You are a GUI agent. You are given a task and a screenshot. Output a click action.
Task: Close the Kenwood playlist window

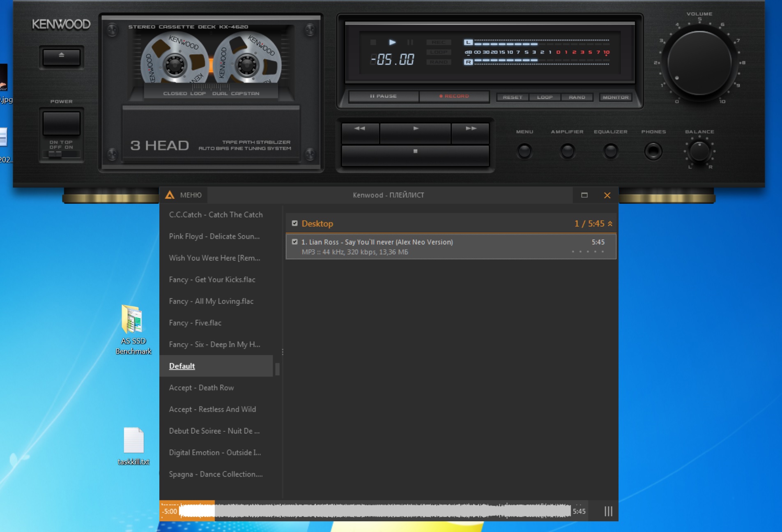[607, 195]
